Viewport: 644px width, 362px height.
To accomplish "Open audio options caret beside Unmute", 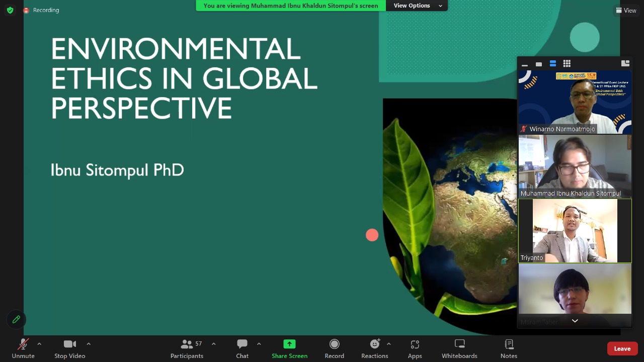I will pyautogui.click(x=39, y=344).
